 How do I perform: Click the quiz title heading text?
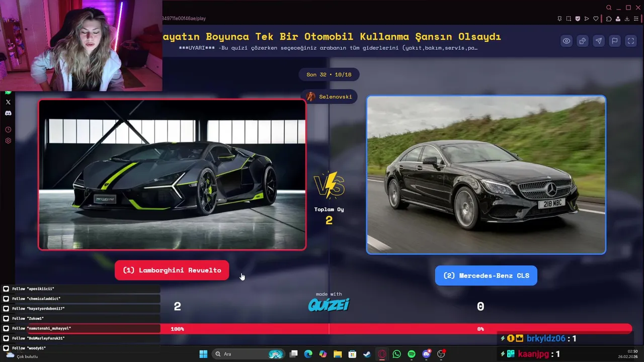(x=332, y=37)
